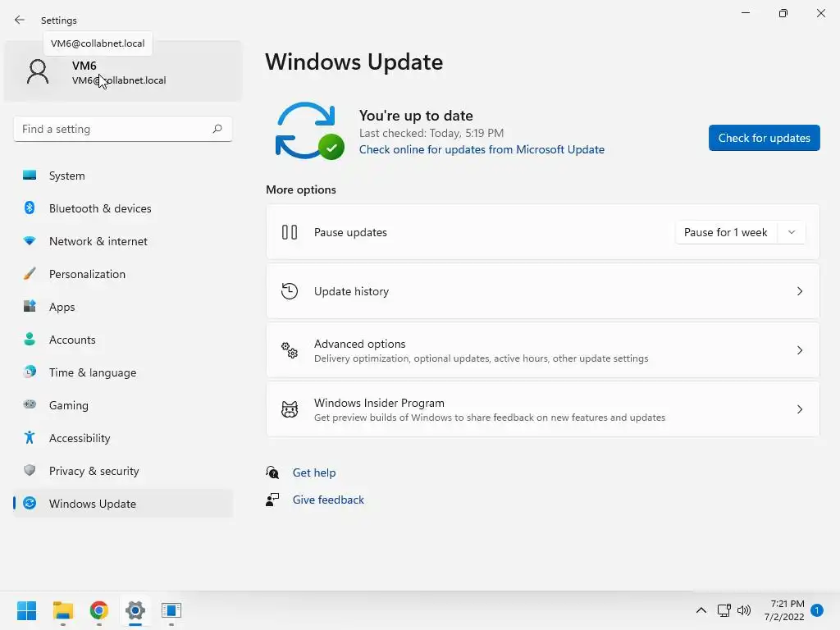Open Time & language settings
This screenshot has height=630, width=840.
123,372
